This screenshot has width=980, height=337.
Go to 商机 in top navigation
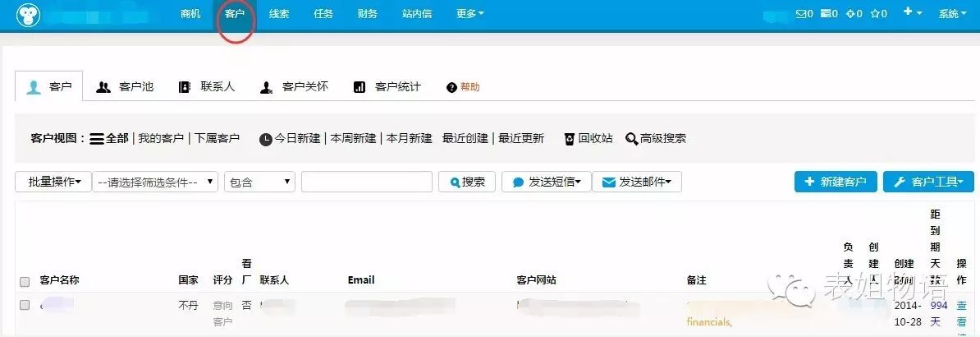coord(190,13)
